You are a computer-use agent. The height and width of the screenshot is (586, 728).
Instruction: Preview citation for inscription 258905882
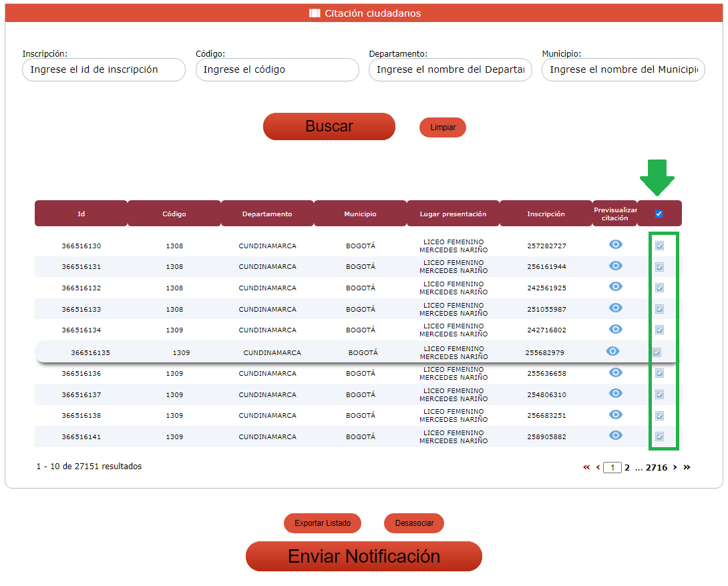[616, 436]
